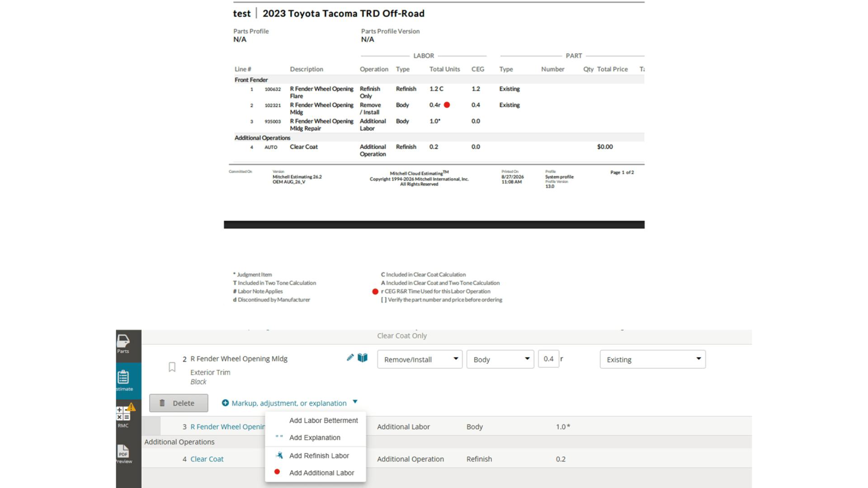Image resolution: width=868 pixels, height=488 pixels.
Task: Click the Description column header
Action: click(x=307, y=69)
